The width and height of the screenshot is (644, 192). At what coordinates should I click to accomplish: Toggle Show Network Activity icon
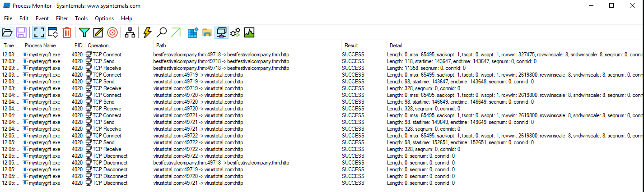221,32
